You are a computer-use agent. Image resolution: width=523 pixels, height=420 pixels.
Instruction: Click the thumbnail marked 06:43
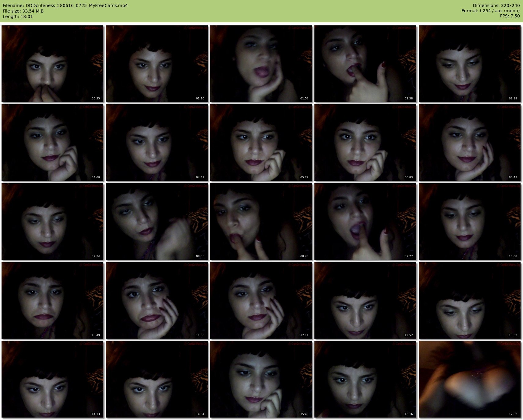click(469, 143)
